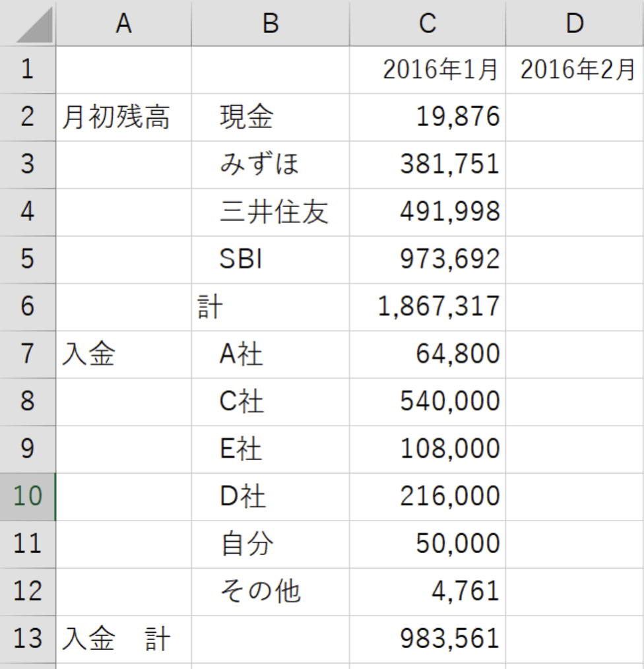
Task: Click the 64,800 value cell
Action: coord(428,354)
